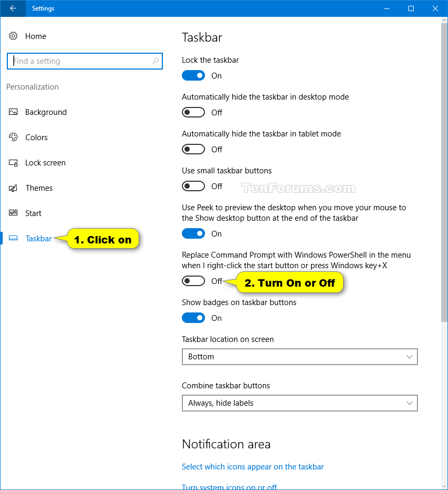Viewport: 448px width, 490px height.
Task: Toggle Replace Command Prompt with PowerShell
Action: [193, 281]
